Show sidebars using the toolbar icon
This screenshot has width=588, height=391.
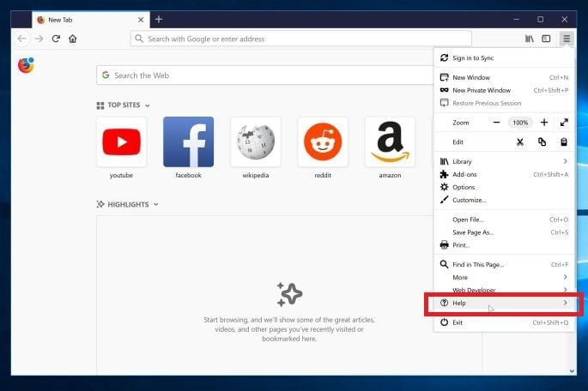coord(546,39)
